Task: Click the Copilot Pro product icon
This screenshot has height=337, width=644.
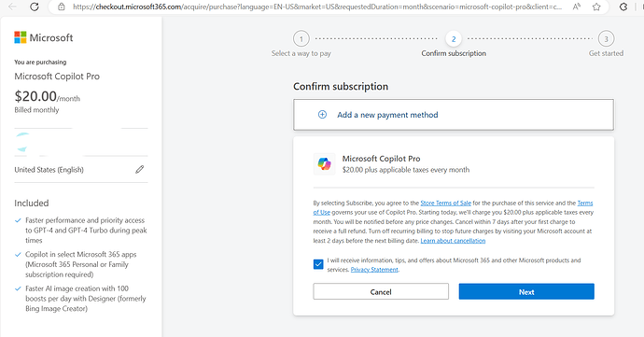Action: [x=324, y=164]
